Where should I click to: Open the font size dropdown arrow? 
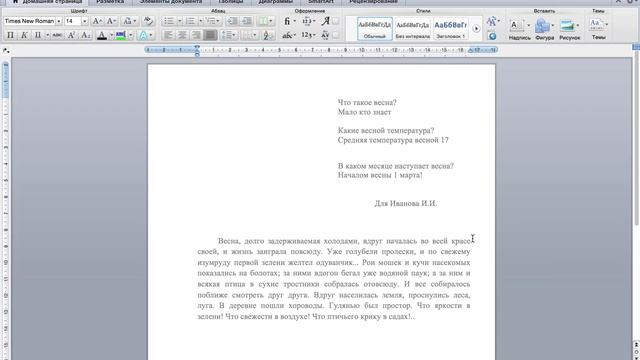(x=84, y=21)
